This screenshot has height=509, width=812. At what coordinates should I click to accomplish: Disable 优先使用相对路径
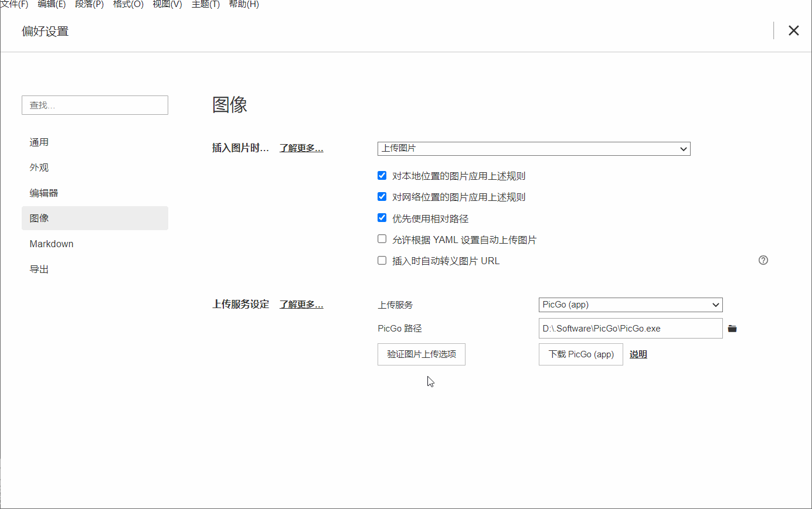pyautogui.click(x=382, y=217)
